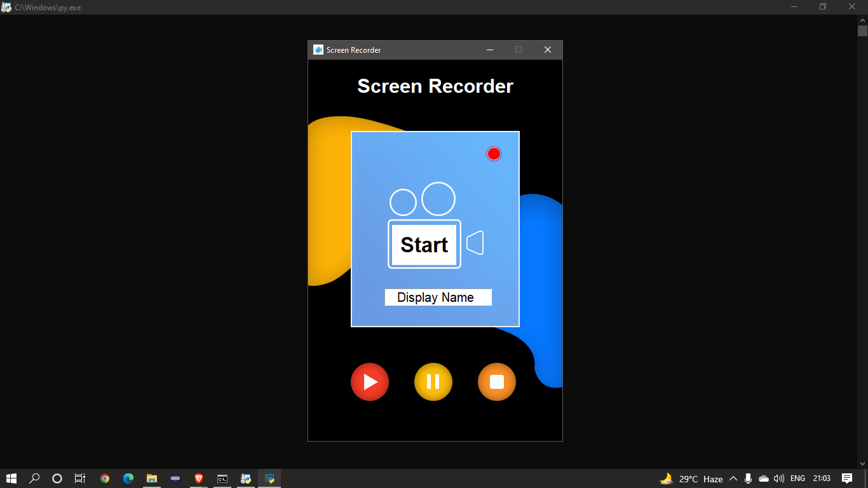Close the Screen Recorder window
The image size is (868, 488).
[548, 50]
